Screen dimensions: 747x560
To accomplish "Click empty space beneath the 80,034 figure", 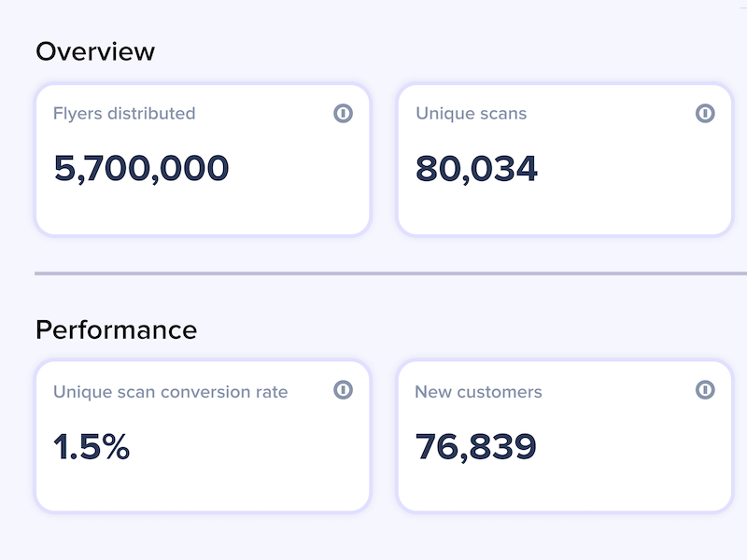I will [x=565, y=209].
